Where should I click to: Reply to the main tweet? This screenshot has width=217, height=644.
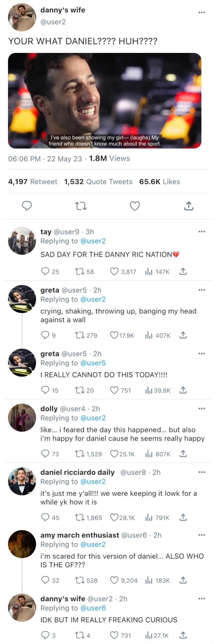pyautogui.click(x=27, y=206)
